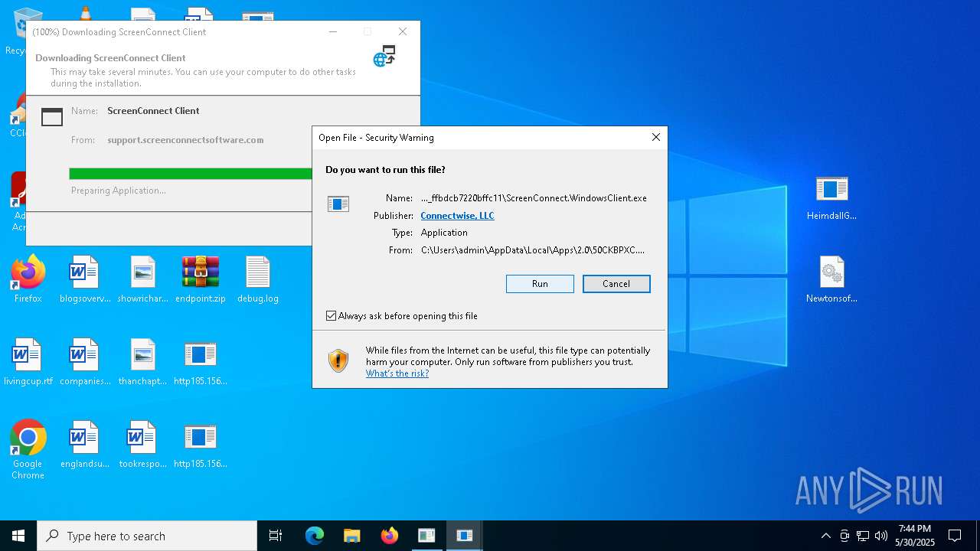980x551 pixels.
Task: Open the Windows Start menu
Action: pyautogui.click(x=18, y=536)
